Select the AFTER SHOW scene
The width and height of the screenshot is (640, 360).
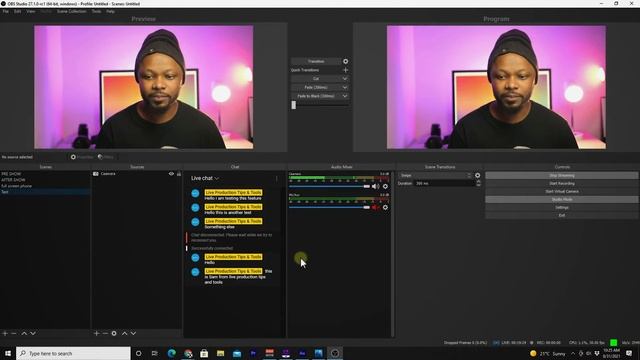pyautogui.click(x=45, y=180)
